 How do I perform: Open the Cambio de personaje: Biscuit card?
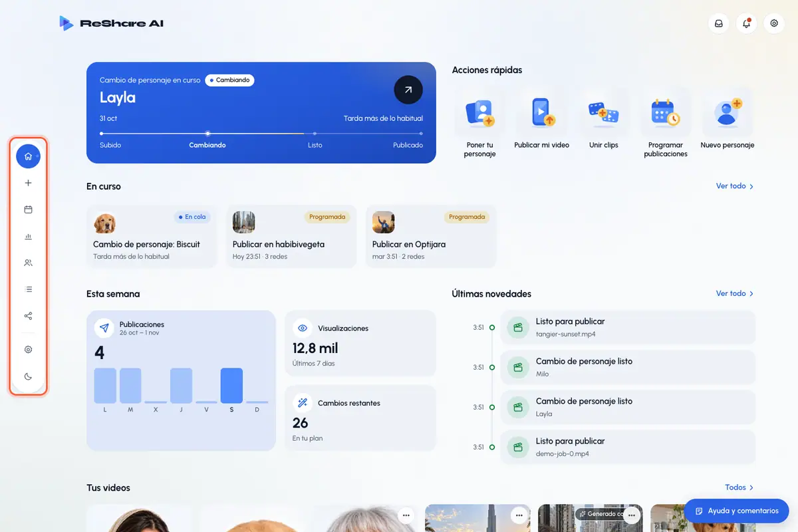click(x=152, y=236)
